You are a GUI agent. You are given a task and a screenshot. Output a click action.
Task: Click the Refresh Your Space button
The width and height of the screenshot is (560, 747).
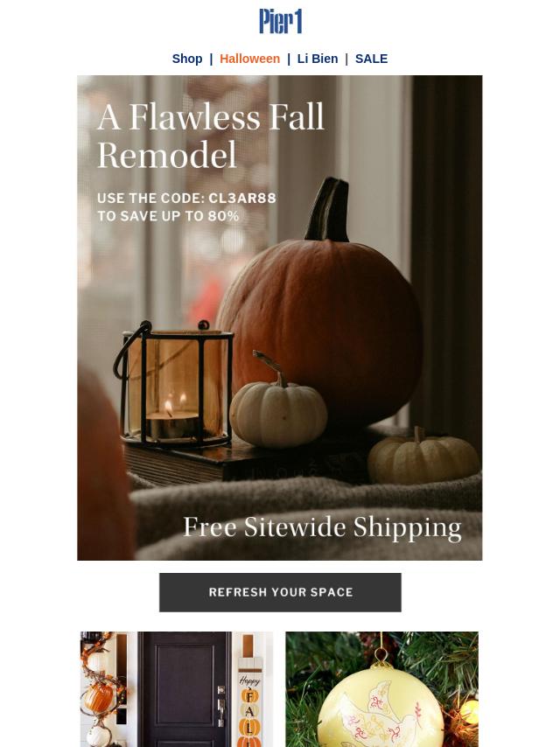[280, 592]
